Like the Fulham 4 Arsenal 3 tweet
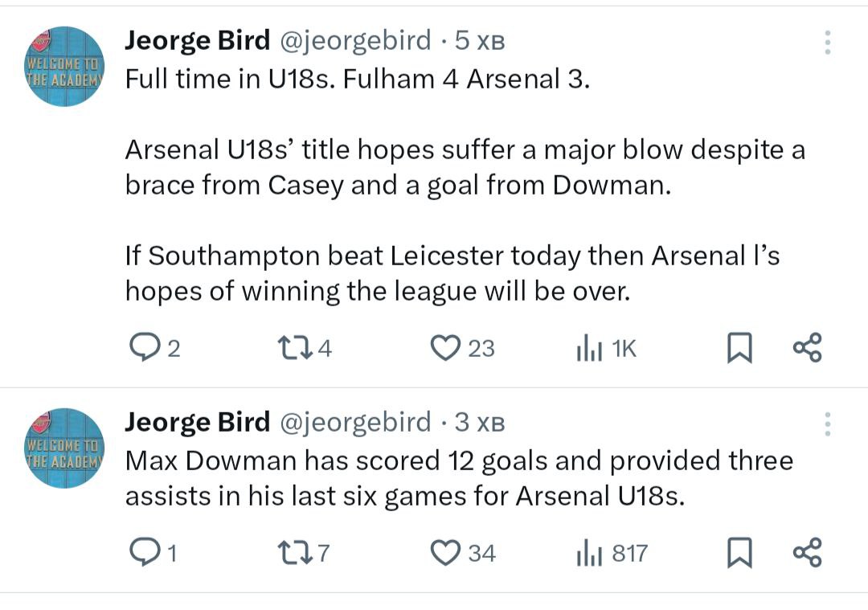Screen dimensions: 868x610 (x=444, y=347)
